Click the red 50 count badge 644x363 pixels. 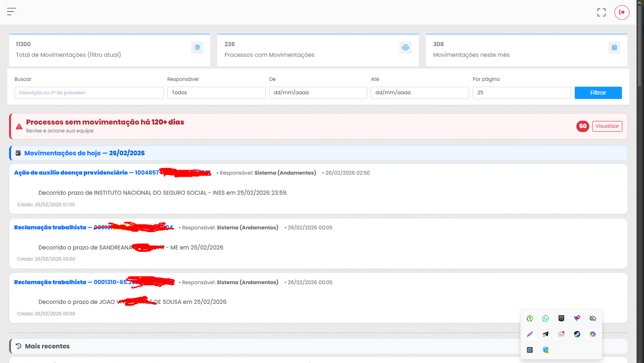(x=582, y=126)
